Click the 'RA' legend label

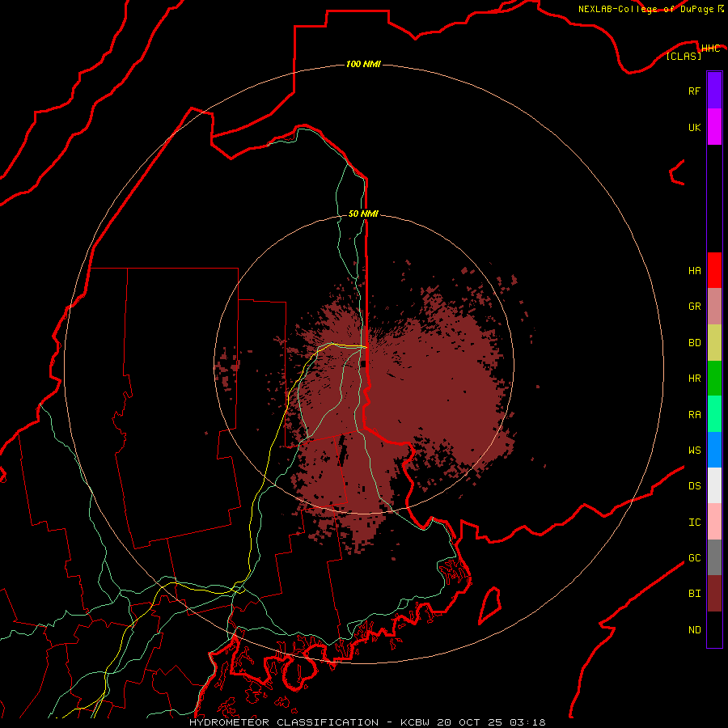tap(694, 415)
